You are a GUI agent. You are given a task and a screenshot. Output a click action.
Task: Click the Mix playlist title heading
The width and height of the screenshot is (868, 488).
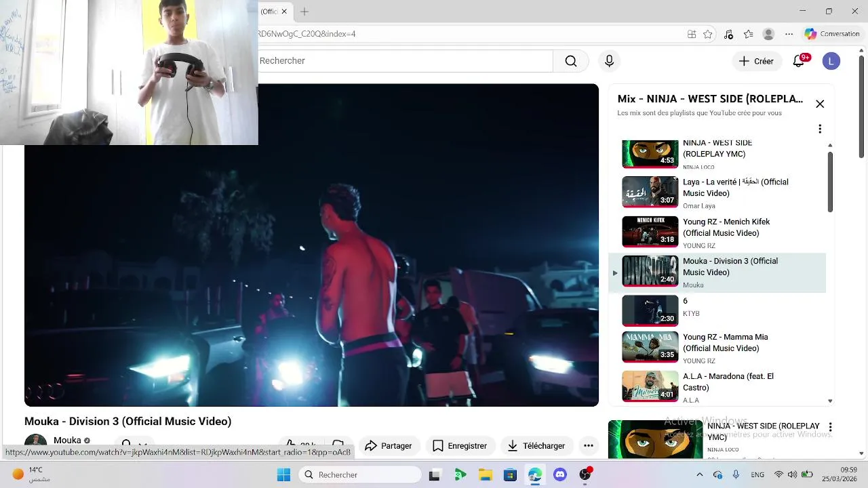[x=710, y=99]
